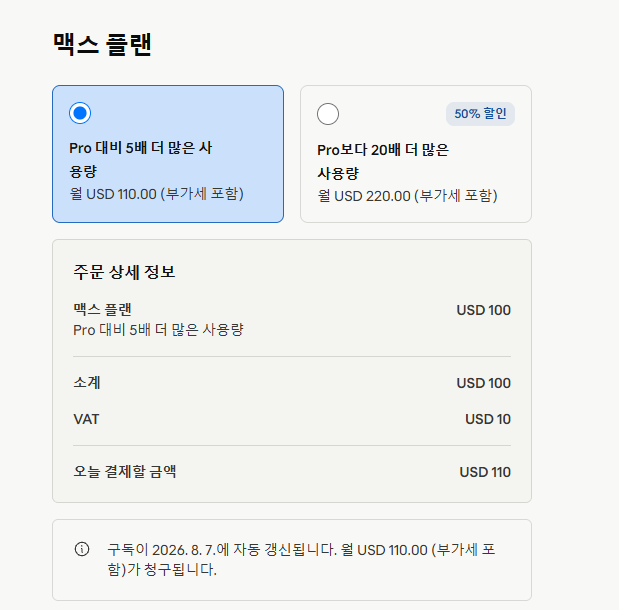Select the 5x Pro usage radio button
Screen dimensions: 619x610
click(80, 113)
